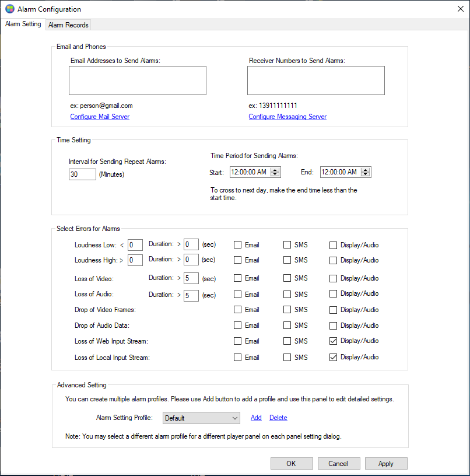Viewport: 470px width, 476px height.
Task: Click the Loss of Audio duration field
Action: pyautogui.click(x=191, y=296)
